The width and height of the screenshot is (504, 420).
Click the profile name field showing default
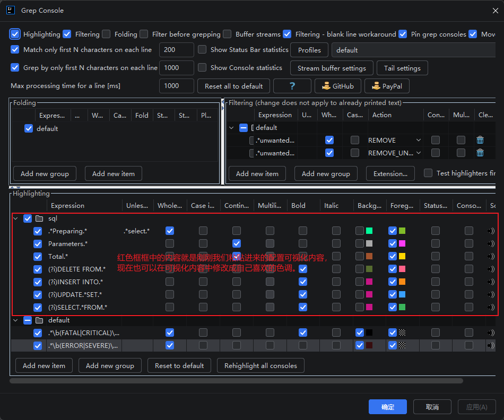tap(413, 50)
